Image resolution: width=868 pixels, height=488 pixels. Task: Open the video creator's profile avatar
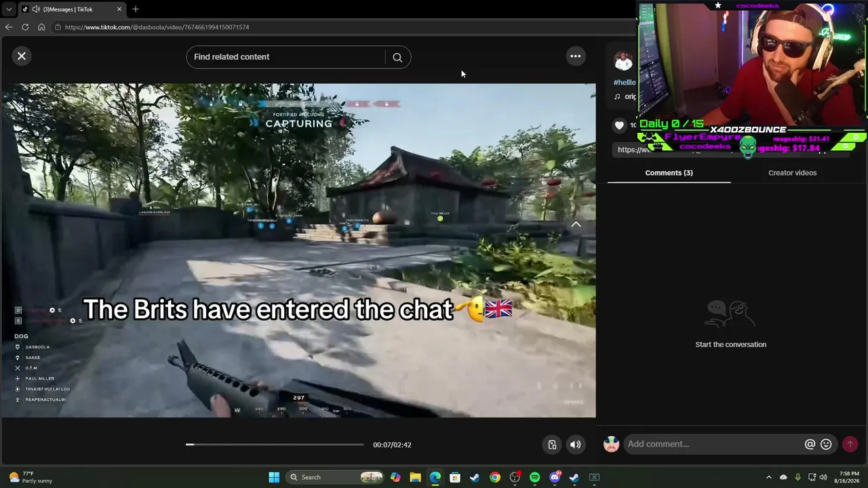(623, 61)
